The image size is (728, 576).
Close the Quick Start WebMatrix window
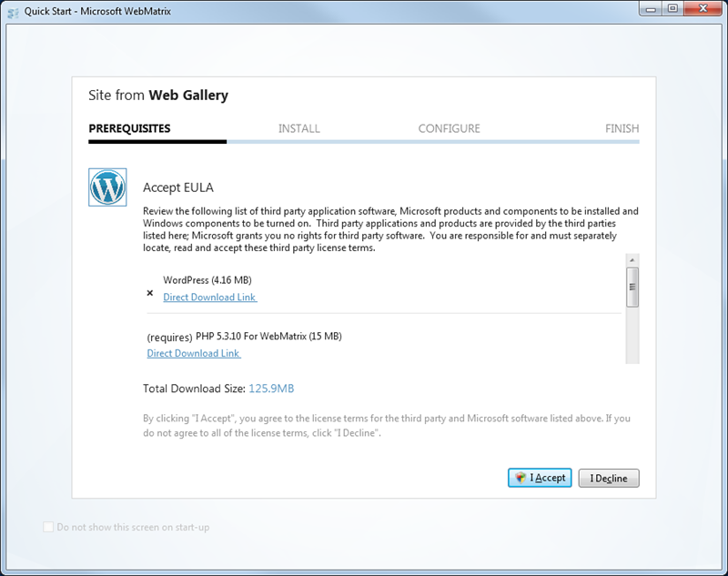[703, 9]
